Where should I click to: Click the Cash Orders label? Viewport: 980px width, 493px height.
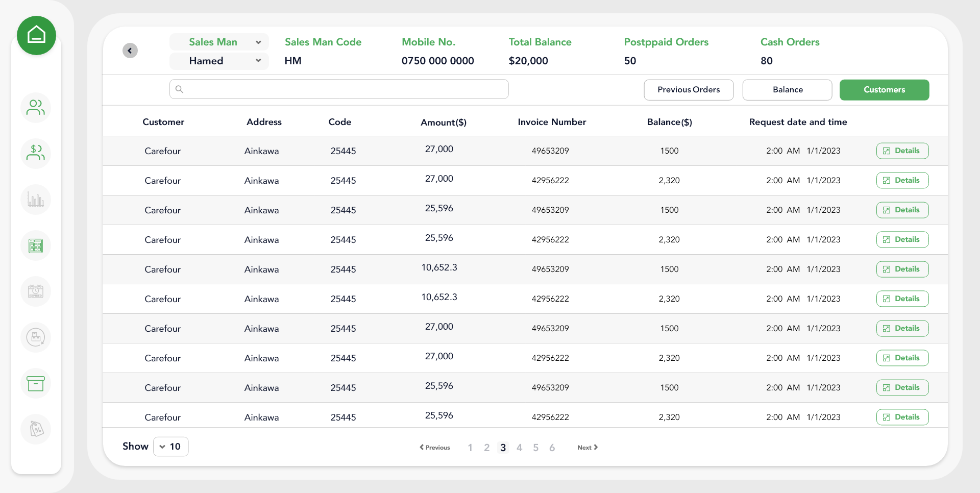click(790, 42)
